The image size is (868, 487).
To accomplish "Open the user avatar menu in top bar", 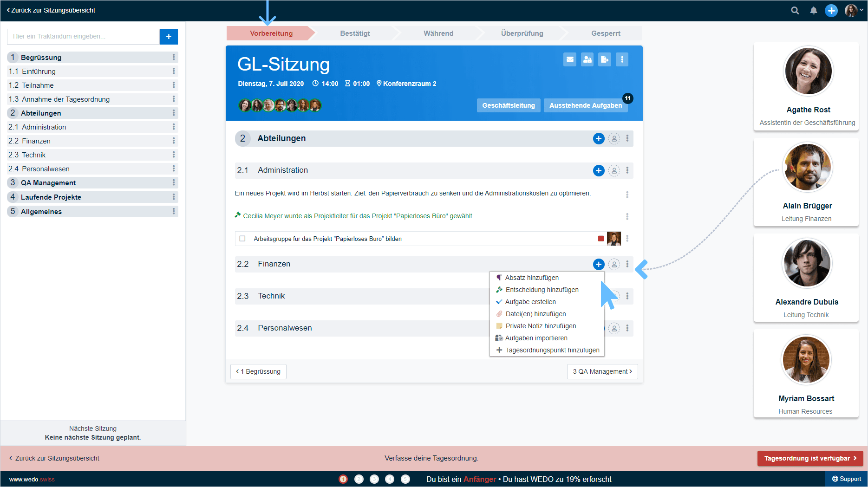I will [854, 10].
